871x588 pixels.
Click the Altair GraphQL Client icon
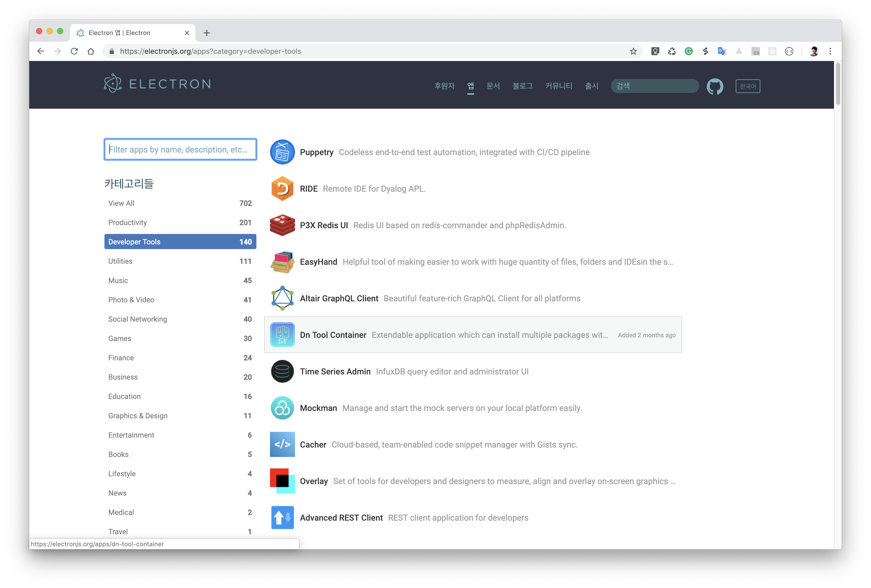(282, 298)
